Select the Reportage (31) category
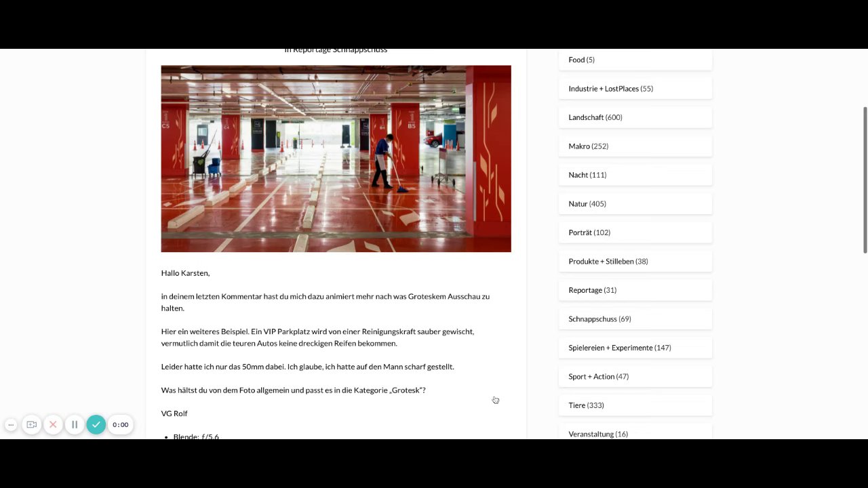Screen dimensions: 868x488 [635, 290]
